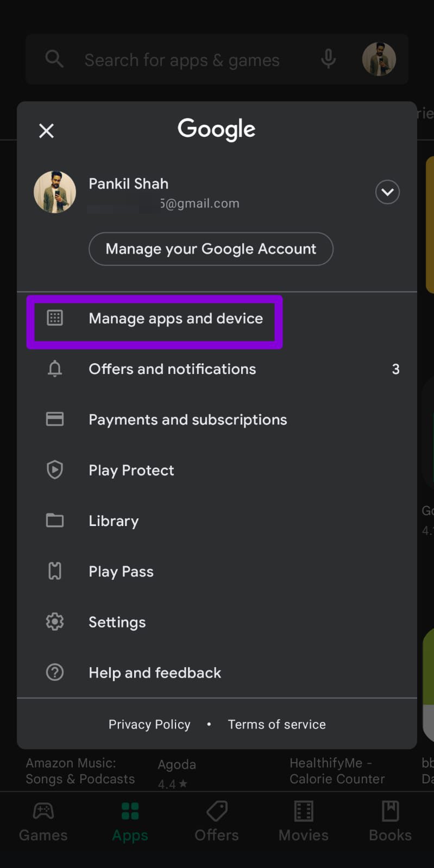Tap the Play Pass ticket icon
The image size is (434, 868).
coord(55,571)
